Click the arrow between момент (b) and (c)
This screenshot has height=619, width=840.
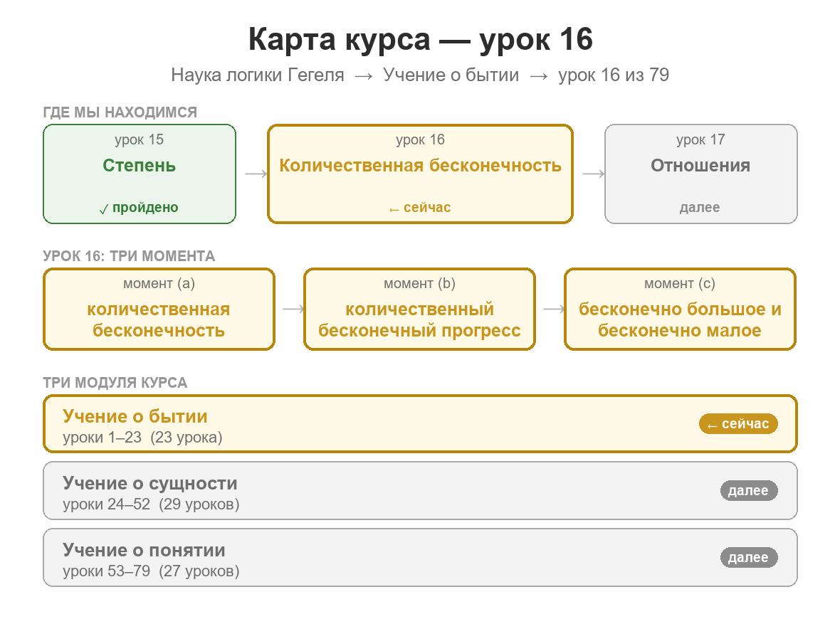(x=554, y=309)
